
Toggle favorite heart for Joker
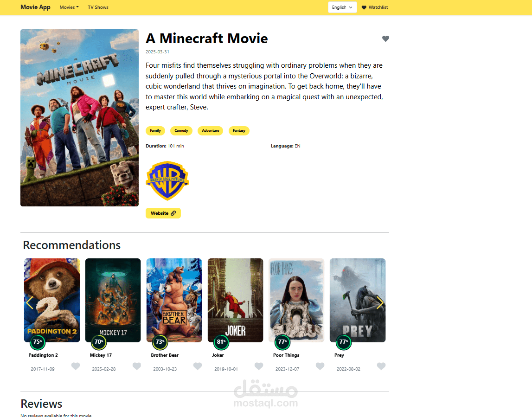(x=259, y=366)
